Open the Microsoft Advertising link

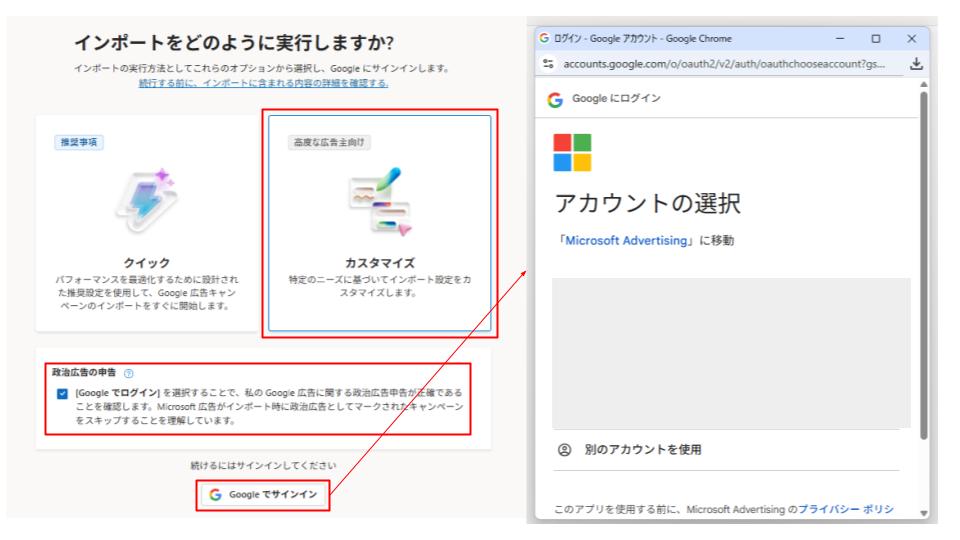tap(625, 240)
